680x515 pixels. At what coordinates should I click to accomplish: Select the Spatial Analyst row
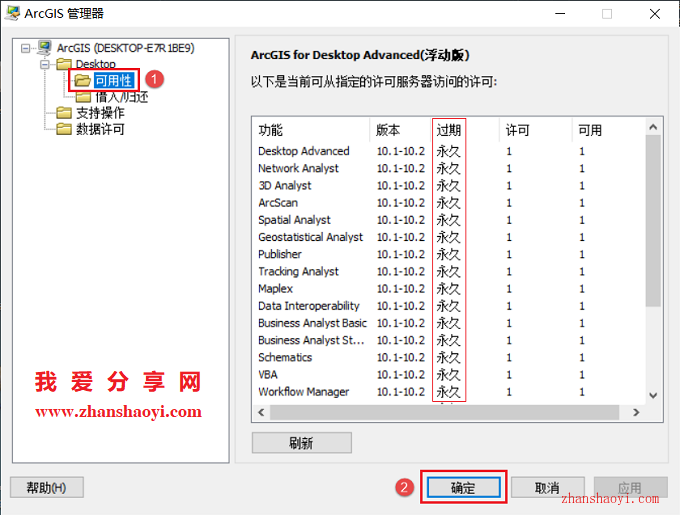coord(449,220)
